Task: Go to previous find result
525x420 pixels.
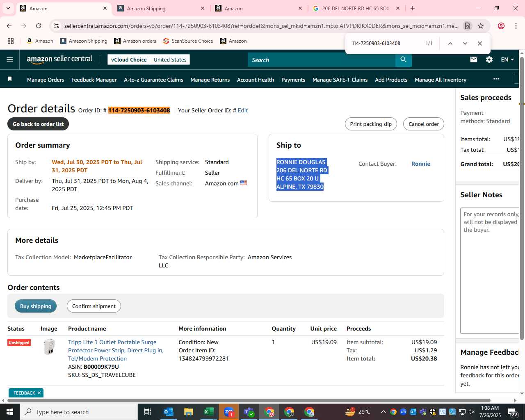Action: coord(450,43)
